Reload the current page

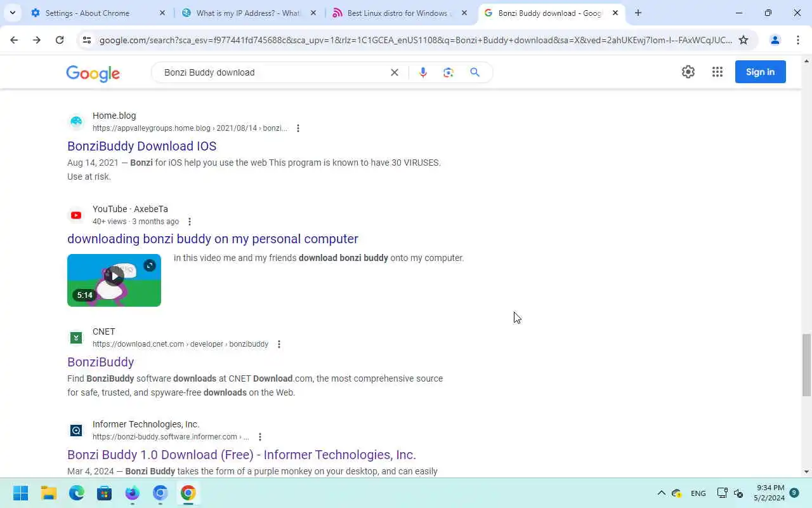click(60, 40)
